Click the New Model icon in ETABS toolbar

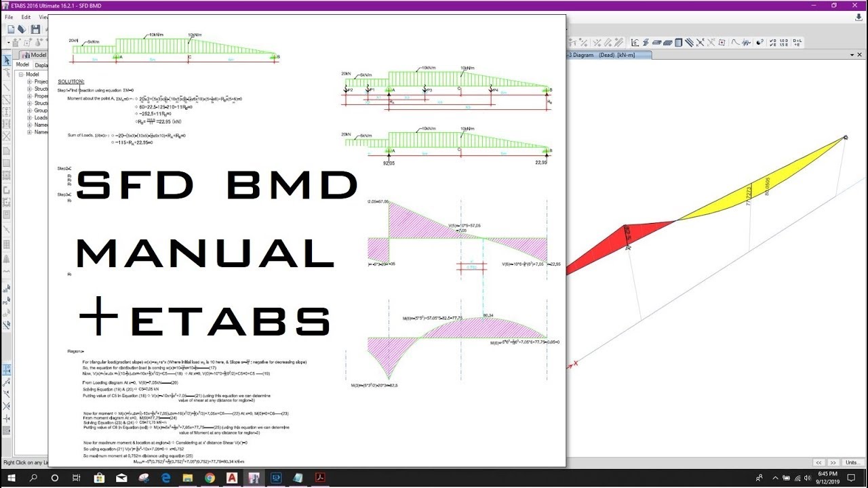(x=11, y=29)
